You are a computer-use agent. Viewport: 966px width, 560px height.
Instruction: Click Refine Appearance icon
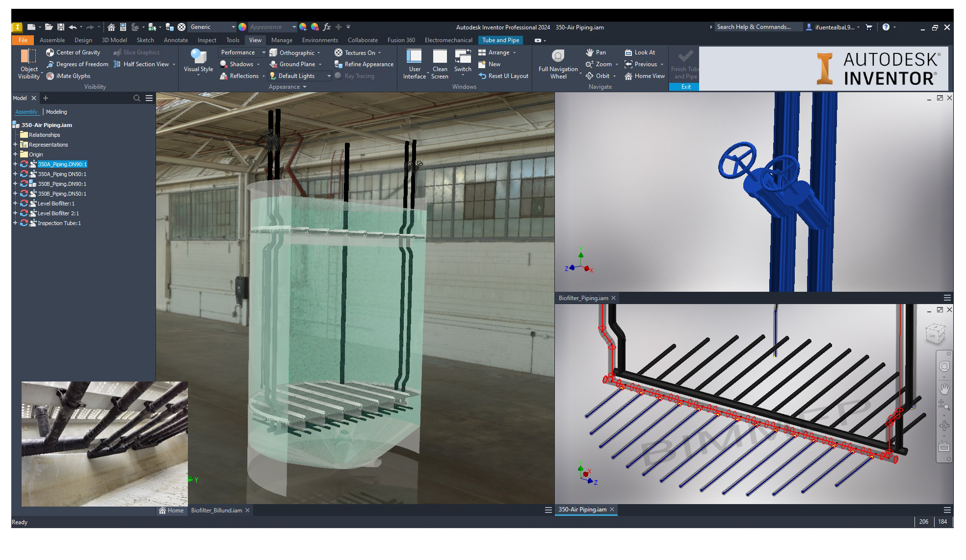(x=338, y=64)
